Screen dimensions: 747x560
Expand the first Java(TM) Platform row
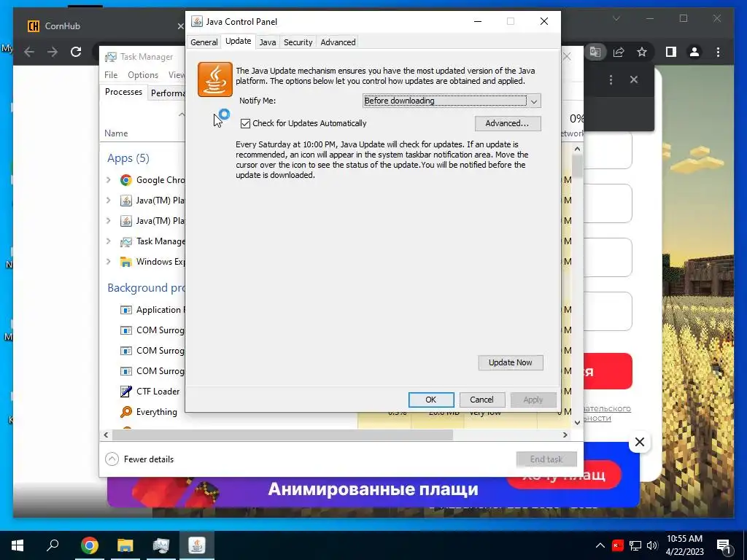click(x=108, y=201)
